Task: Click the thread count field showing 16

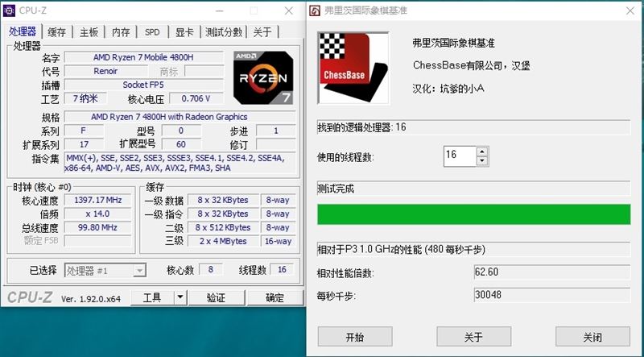Action: click(x=460, y=156)
